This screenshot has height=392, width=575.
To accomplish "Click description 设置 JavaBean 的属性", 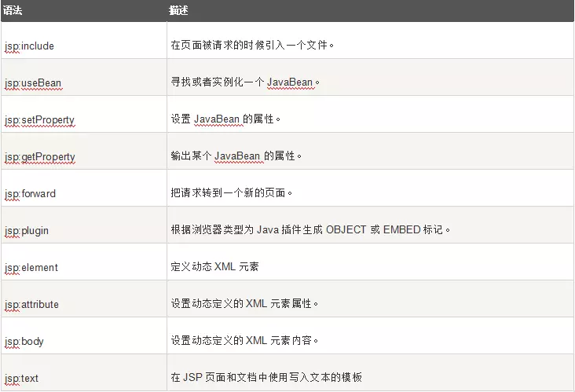I will (225, 119).
